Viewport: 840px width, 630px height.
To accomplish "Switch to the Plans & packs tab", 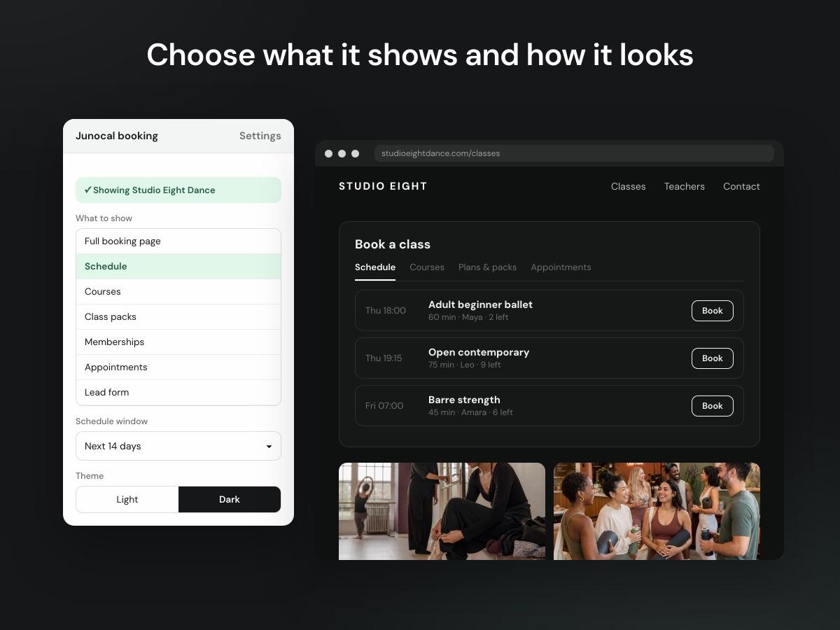I will point(487,267).
